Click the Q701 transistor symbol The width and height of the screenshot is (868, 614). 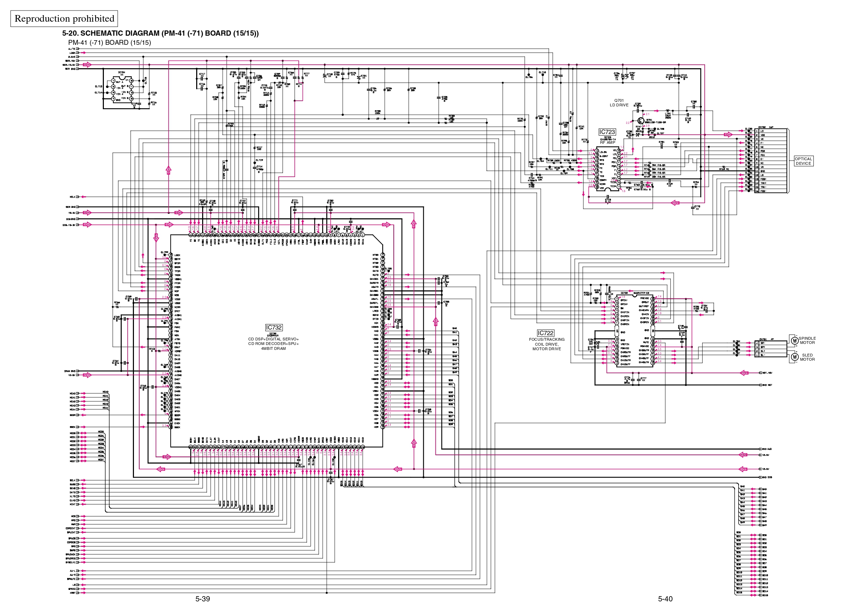640,121
